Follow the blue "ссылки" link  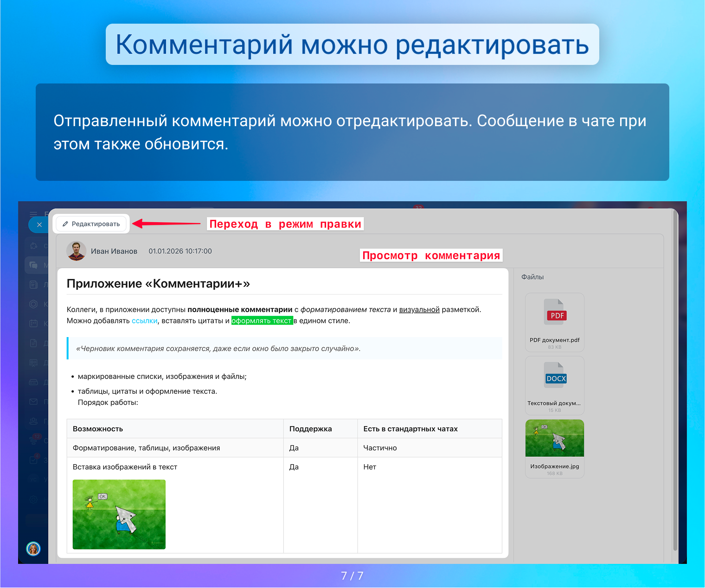click(145, 321)
